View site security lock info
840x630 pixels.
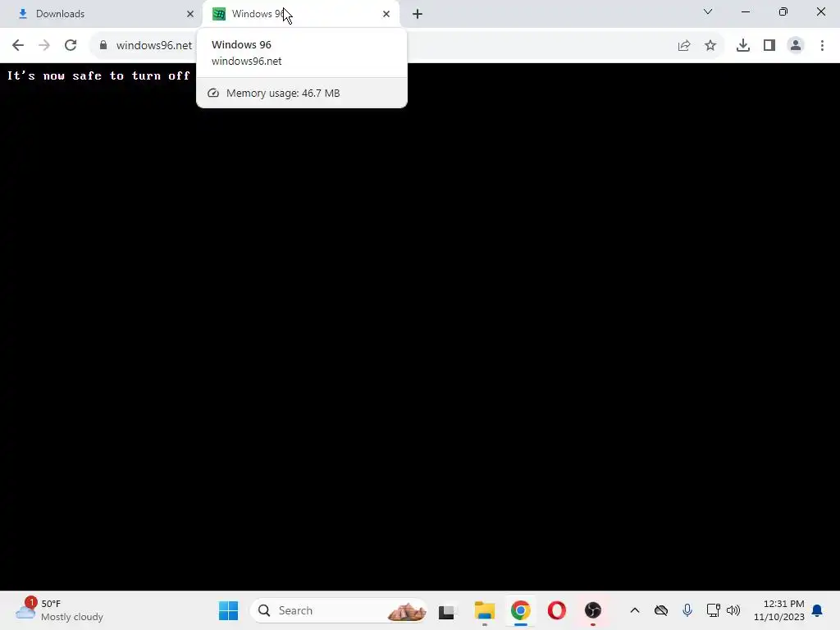103,45
